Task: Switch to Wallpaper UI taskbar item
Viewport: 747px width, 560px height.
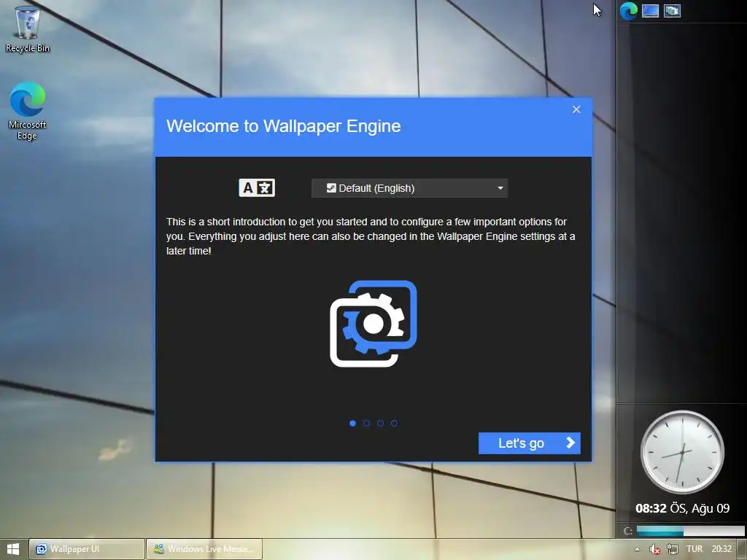Action: (87, 549)
